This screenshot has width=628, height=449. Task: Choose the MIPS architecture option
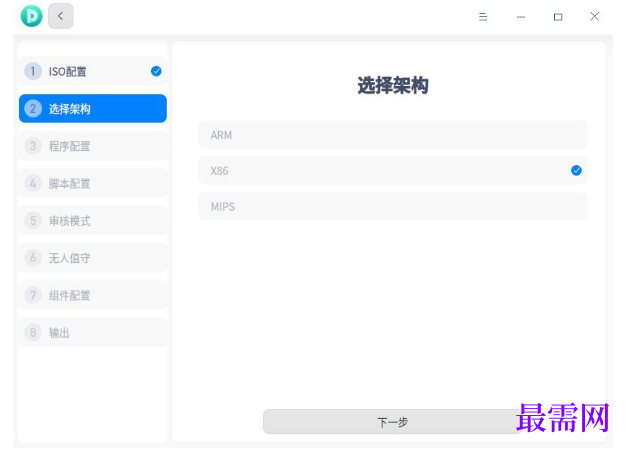(x=392, y=207)
